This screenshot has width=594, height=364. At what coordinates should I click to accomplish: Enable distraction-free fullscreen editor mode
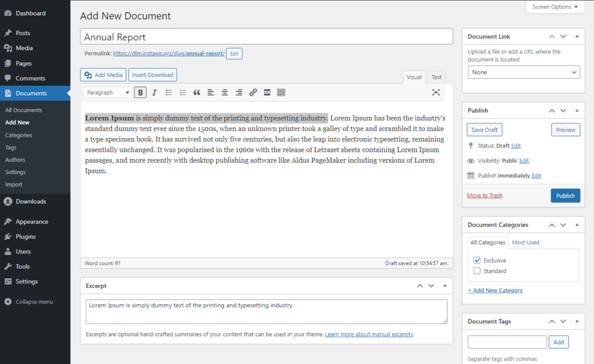[x=436, y=93]
